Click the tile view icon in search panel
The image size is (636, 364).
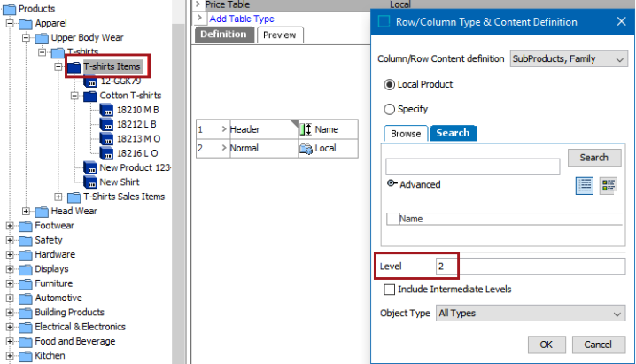tap(608, 186)
